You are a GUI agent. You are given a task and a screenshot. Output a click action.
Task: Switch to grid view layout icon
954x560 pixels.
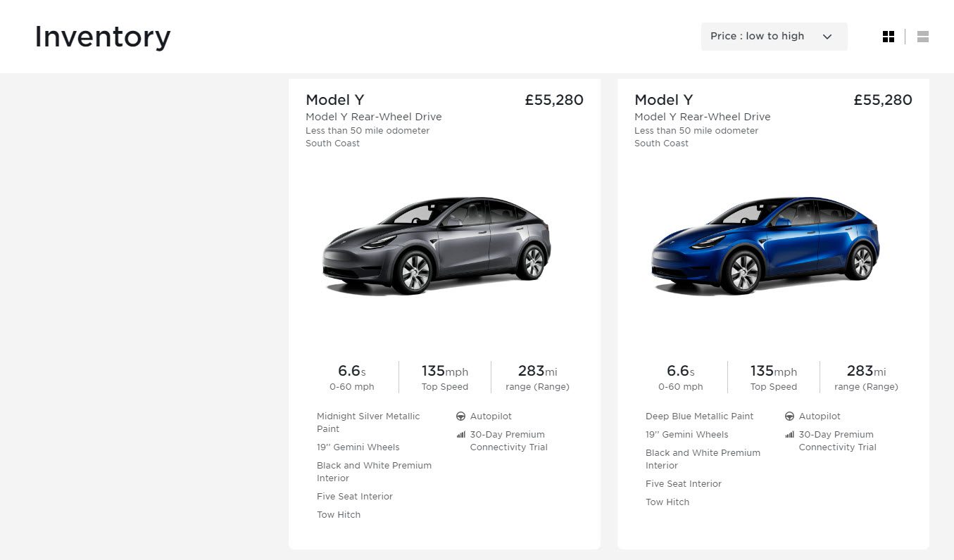(x=889, y=37)
